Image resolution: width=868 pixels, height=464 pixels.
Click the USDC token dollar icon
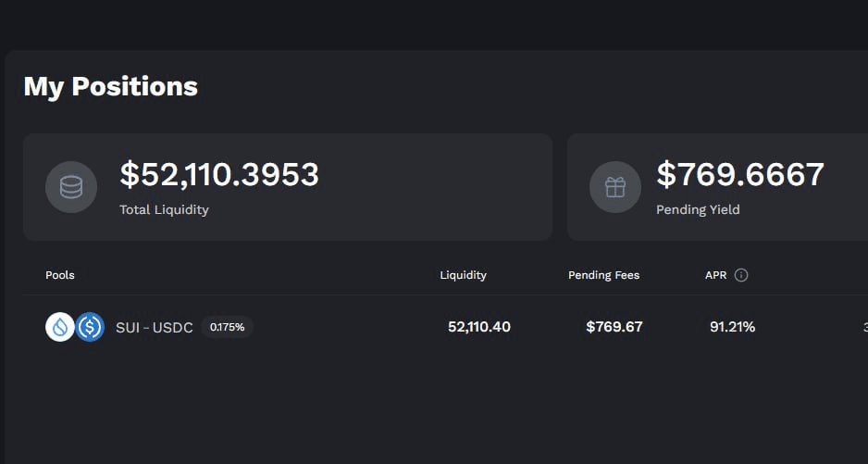click(x=90, y=327)
